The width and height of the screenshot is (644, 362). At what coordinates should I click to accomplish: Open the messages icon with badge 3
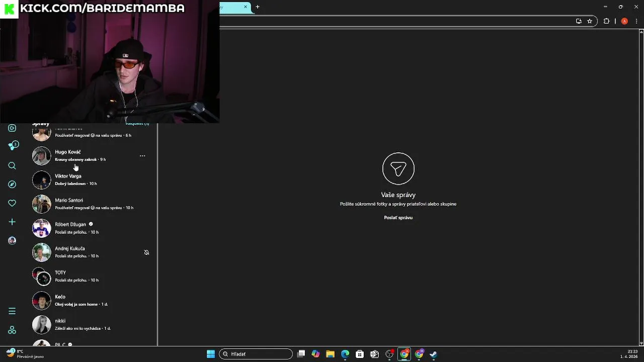(x=13, y=146)
